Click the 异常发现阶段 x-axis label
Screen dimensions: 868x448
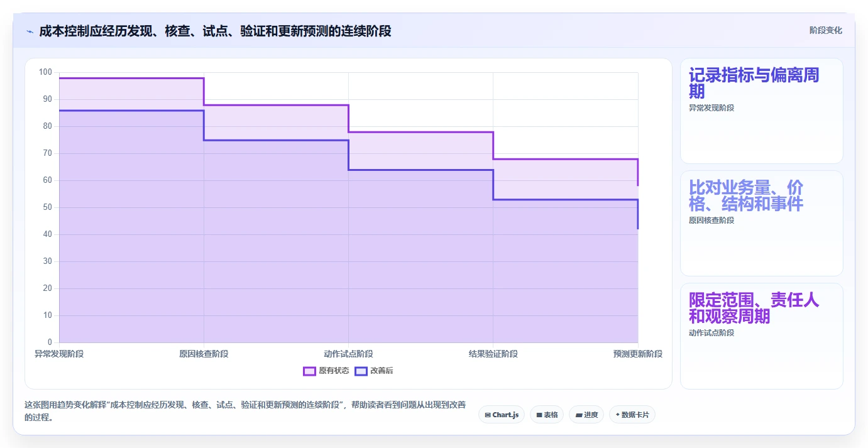click(59, 354)
